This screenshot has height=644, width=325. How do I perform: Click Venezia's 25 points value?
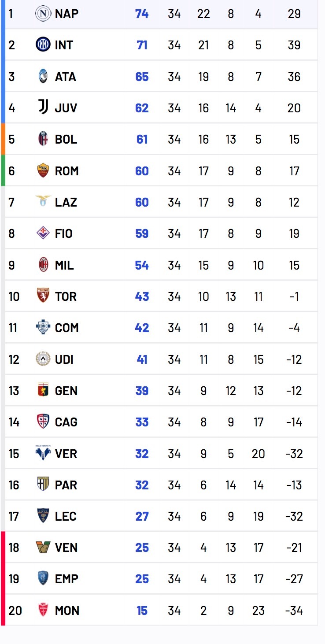(x=142, y=548)
